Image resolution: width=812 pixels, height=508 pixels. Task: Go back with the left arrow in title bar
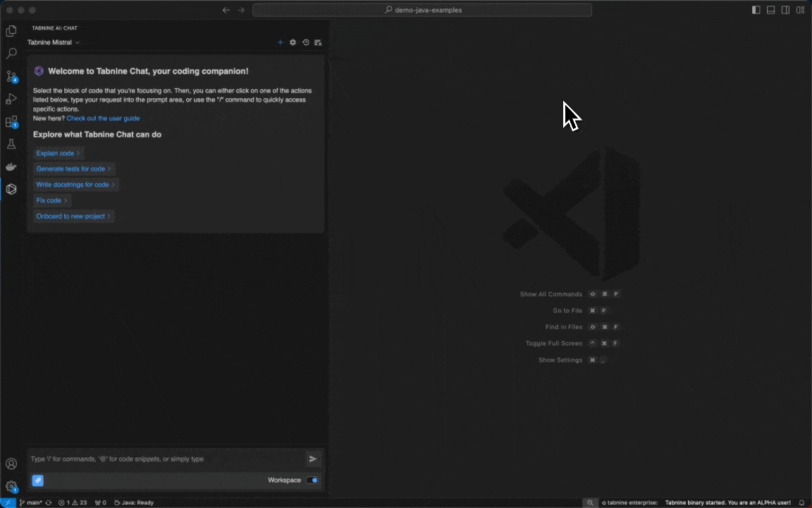pyautogui.click(x=226, y=10)
